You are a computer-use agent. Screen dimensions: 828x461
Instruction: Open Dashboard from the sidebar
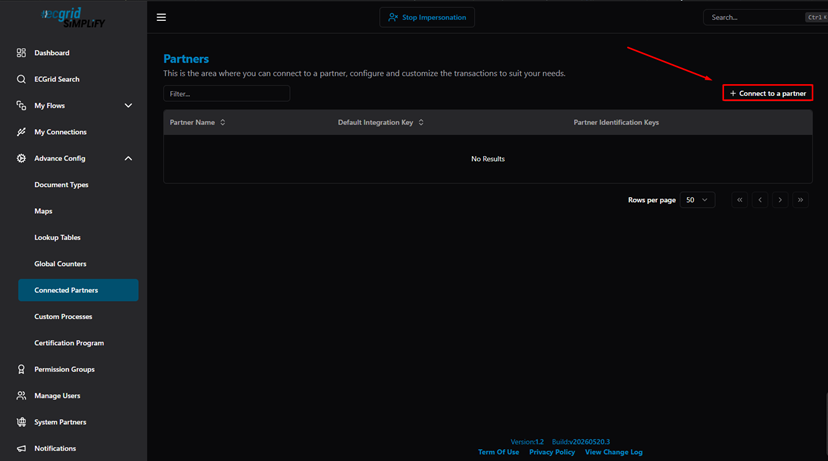pos(52,53)
